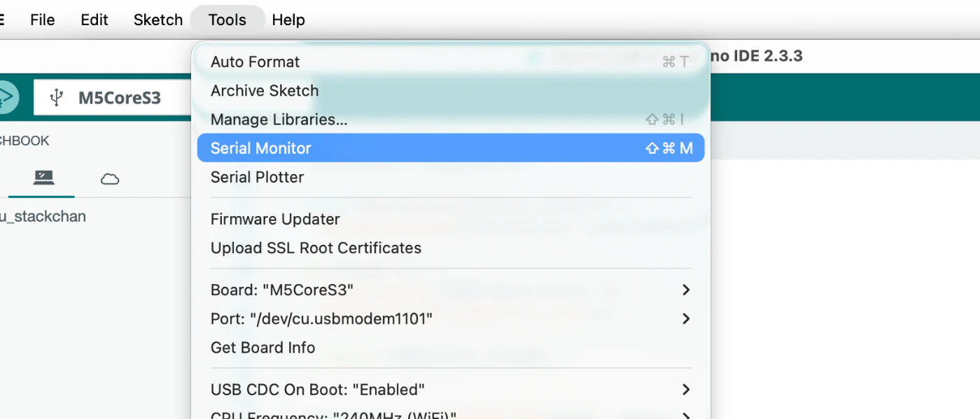Expand the Port "/dev/cu.usbmodem1101" submenu
The image size is (980, 419).
click(451, 319)
